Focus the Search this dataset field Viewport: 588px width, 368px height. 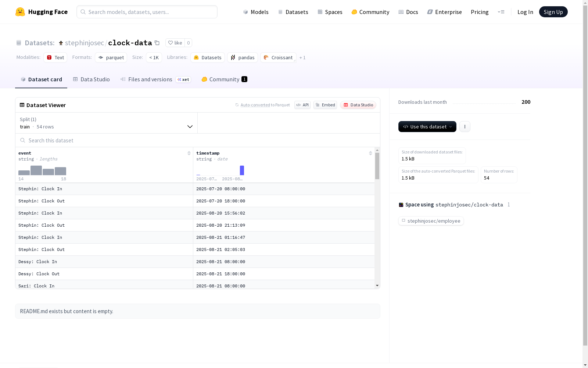[198, 140]
